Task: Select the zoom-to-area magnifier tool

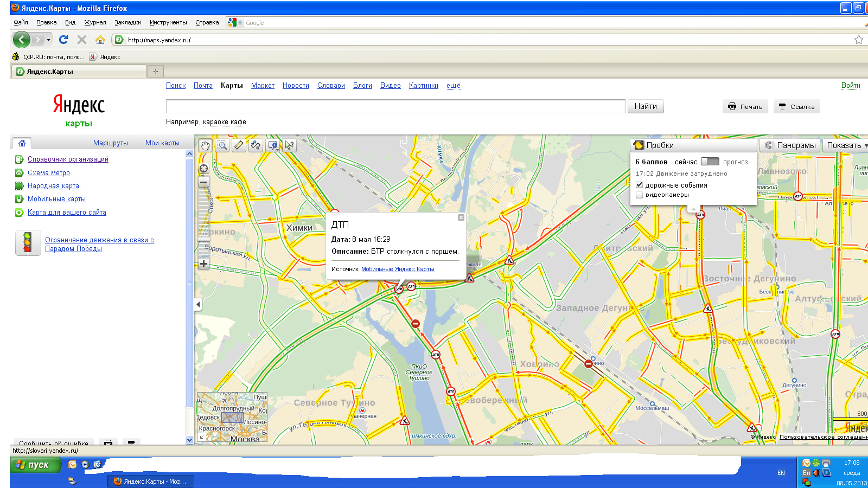Action: pyautogui.click(x=222, y=145)
